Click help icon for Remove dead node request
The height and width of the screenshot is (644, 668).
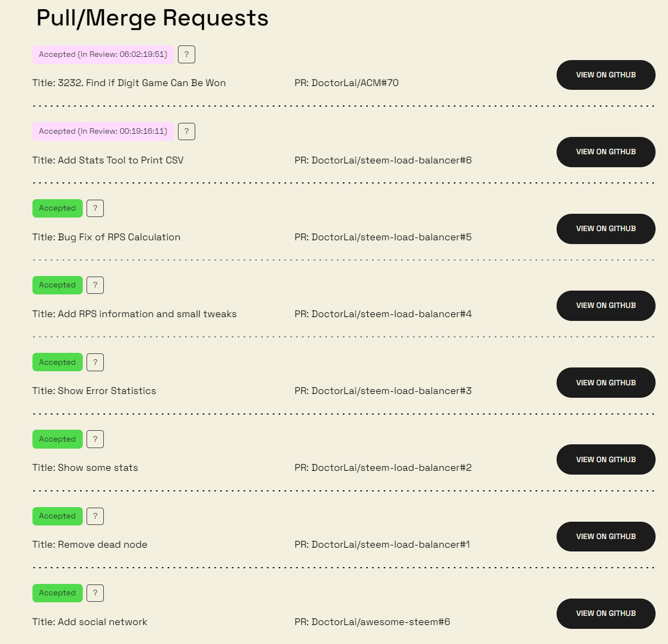tap(95, 516)
